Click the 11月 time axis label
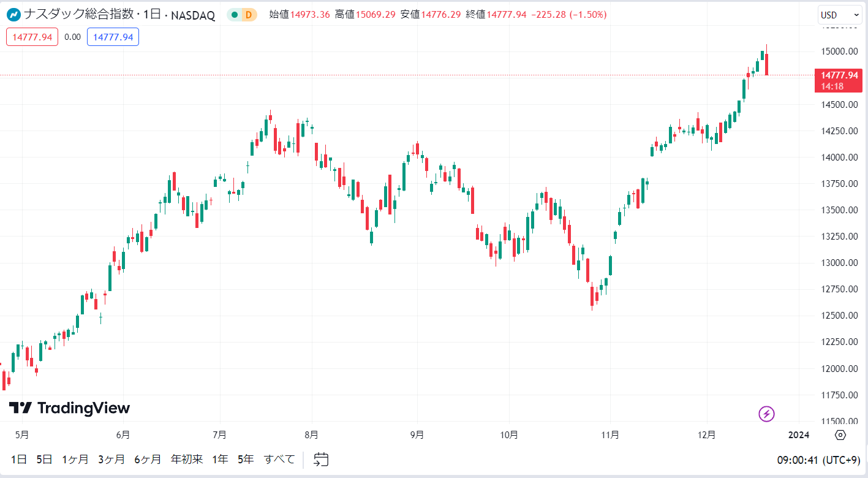This screenshot has width=868, height=478. [610, 435]
